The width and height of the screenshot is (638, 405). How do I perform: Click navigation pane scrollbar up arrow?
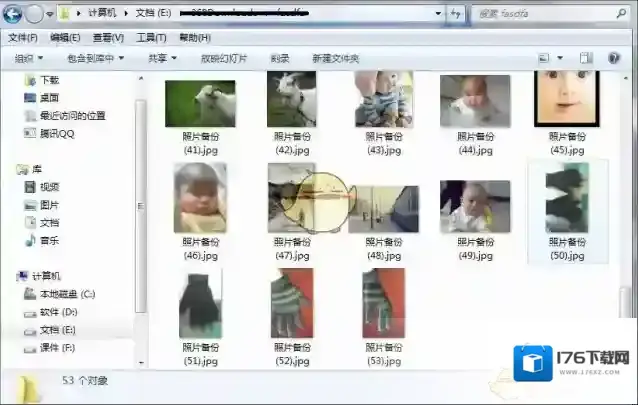point(141,78)
